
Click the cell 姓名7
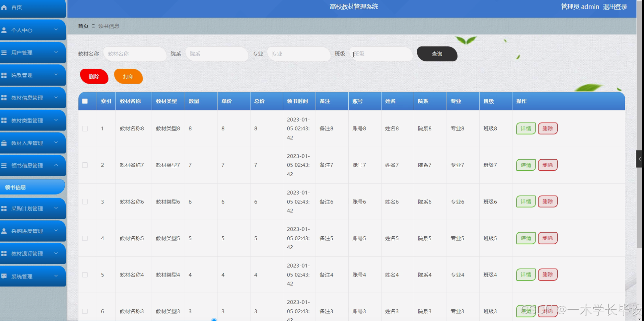pos(392,165)
